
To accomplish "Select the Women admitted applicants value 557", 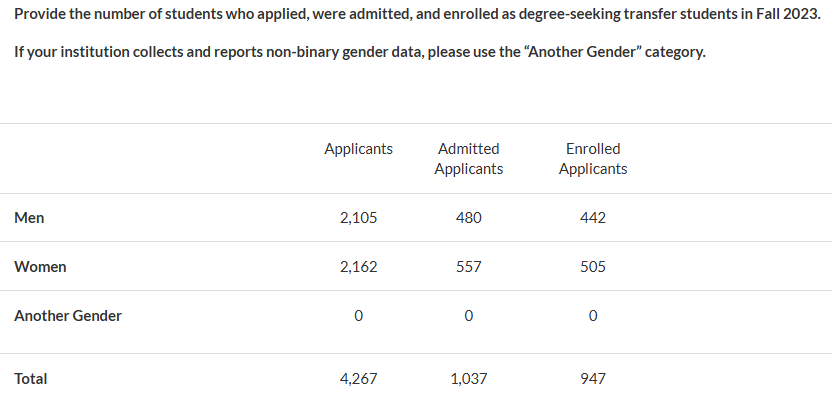I will click(469, 266).
